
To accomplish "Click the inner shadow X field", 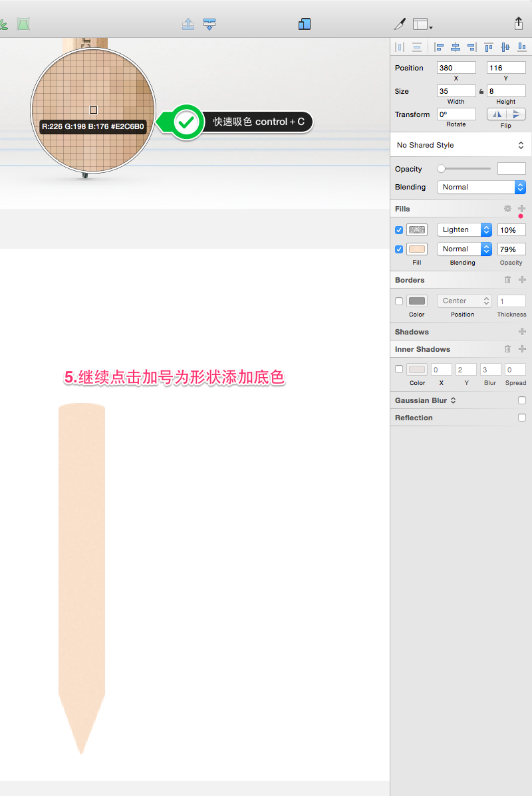I will 441,370.
